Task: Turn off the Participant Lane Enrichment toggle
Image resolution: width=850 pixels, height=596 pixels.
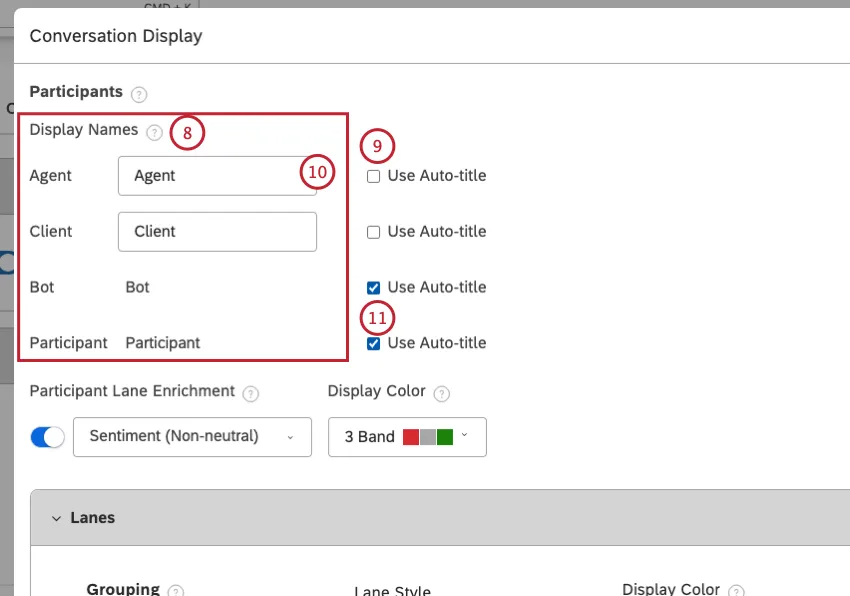Action: [47, 436]
